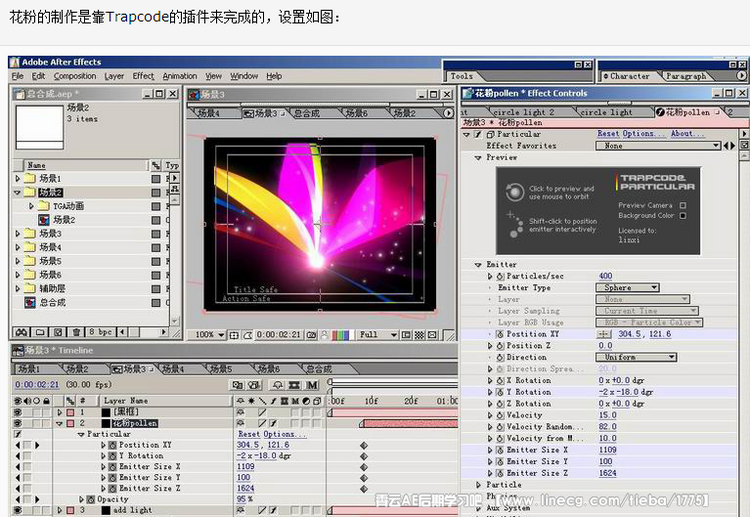The image size is (750, 517).
Task: Open the Composition menu
Action: tap(75, 76)
